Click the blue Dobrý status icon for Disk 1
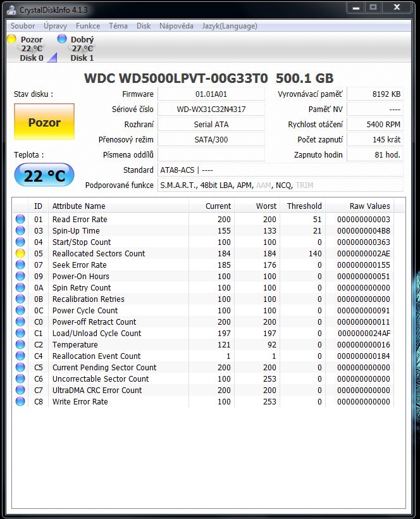 coord(62,39)
